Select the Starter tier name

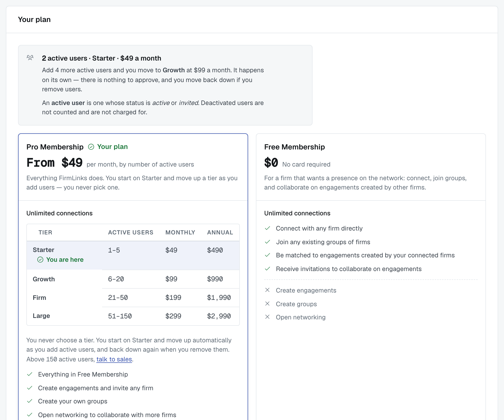coord(43,250)
